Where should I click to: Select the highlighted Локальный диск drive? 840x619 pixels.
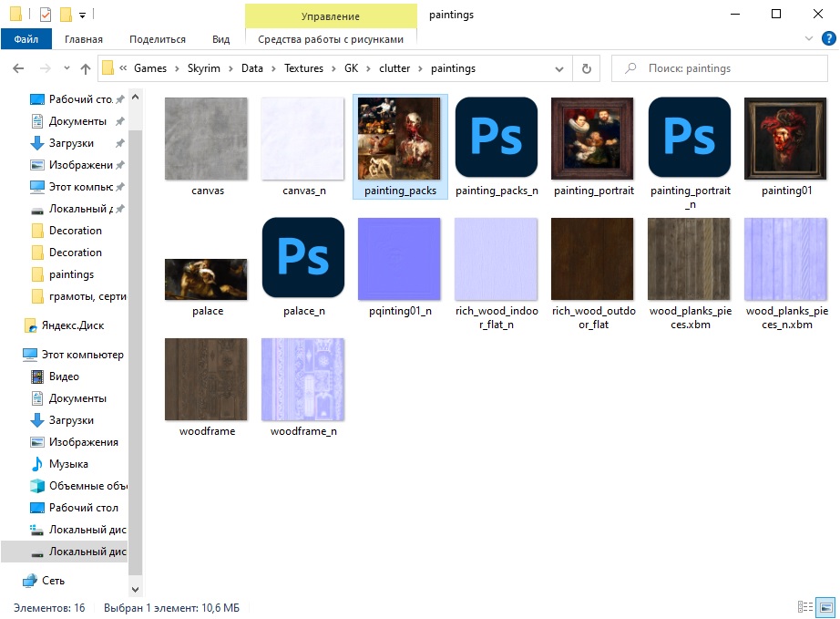[x=65, y=552]
